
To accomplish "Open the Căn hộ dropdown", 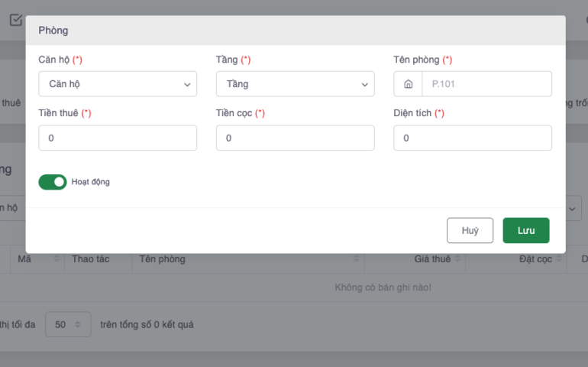I will point(118,84).
